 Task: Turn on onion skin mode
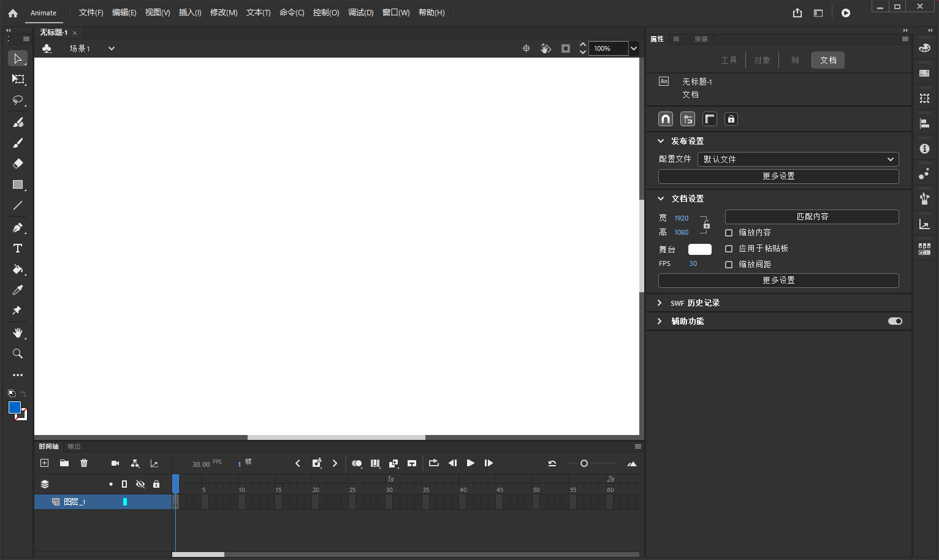click(357, 463)
